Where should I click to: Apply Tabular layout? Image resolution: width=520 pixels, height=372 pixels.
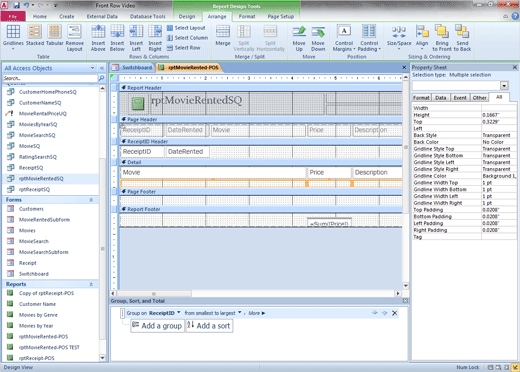[55, 36]
